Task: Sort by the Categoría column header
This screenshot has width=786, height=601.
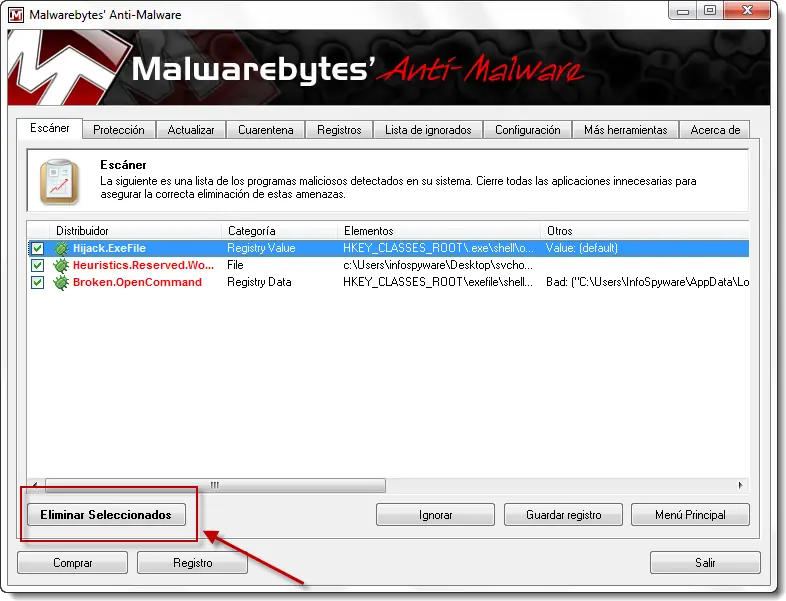Action: [279, 231]
